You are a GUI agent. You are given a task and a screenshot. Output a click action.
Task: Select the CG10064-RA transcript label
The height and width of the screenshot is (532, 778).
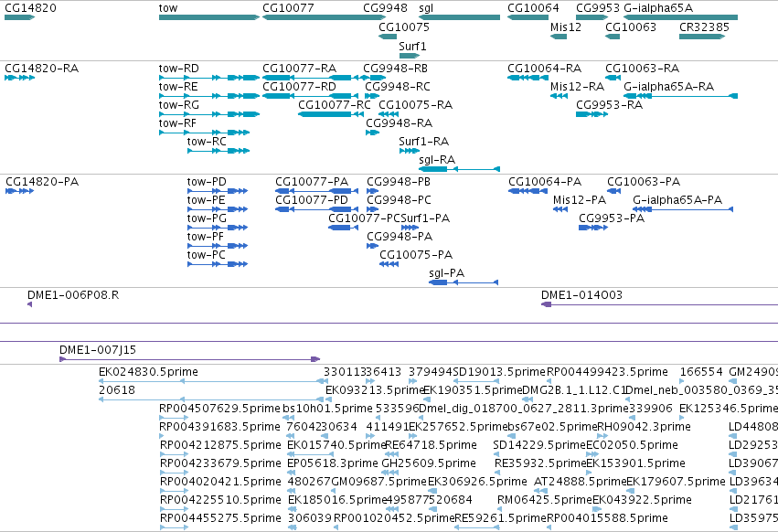(x=545, y=68)
